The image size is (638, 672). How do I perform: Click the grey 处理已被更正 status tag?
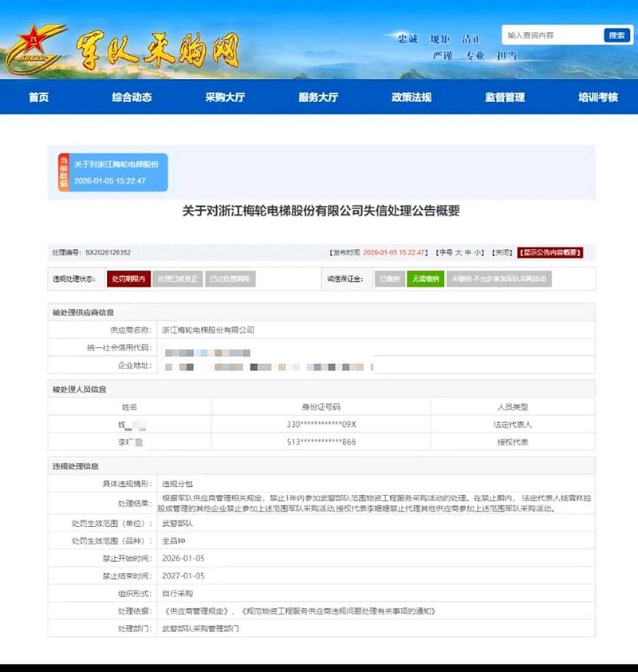(x=178, y=279)
